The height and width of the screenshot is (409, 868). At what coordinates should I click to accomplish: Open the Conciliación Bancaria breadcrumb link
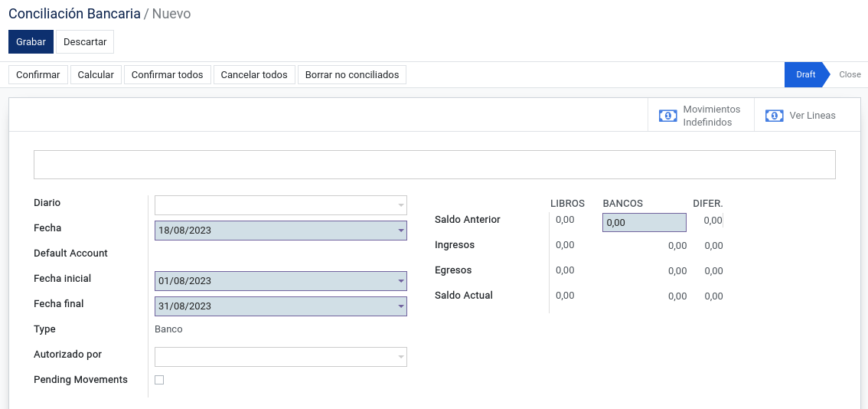point(75,14)
